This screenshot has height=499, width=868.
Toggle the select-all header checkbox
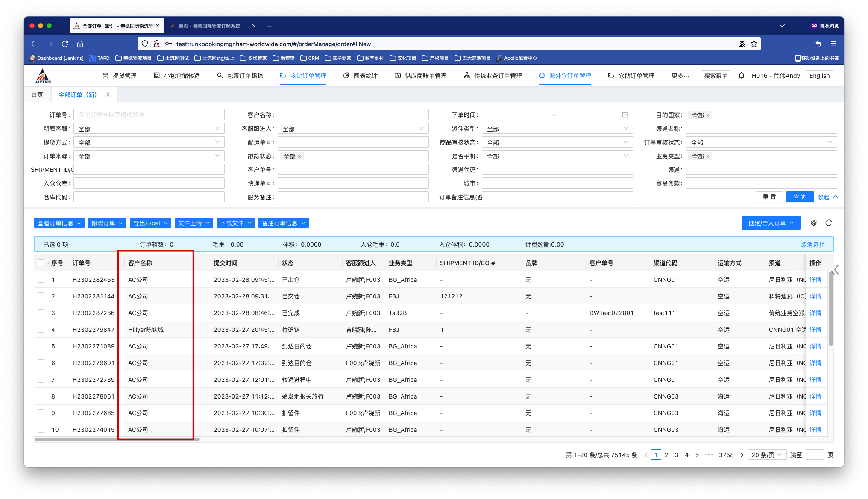click(41, 263)
